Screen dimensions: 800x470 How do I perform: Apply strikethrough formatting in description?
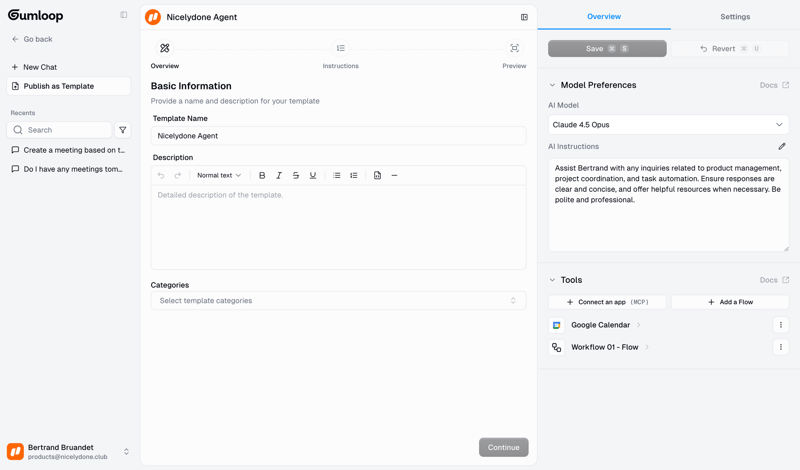coord(295,176)
